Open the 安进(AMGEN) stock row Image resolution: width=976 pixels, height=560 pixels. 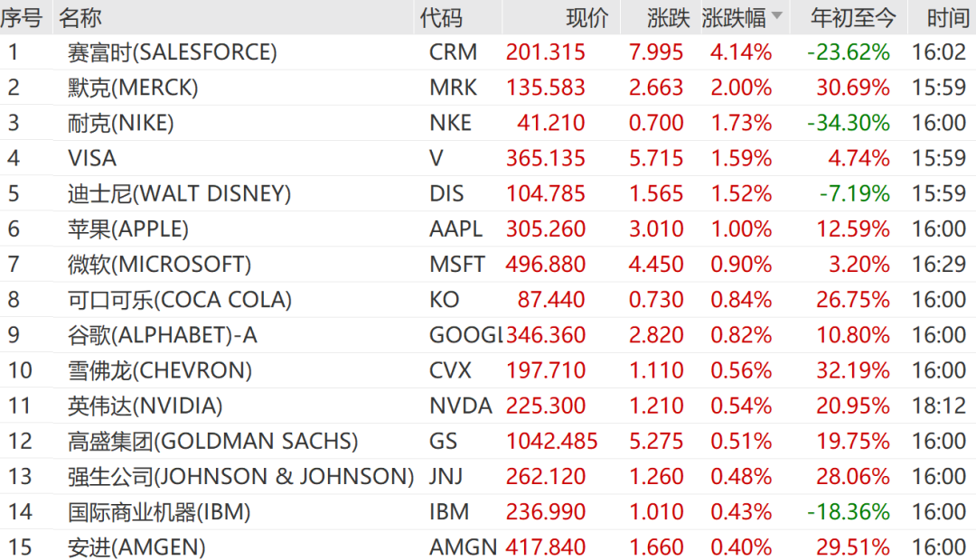[488, 546]
